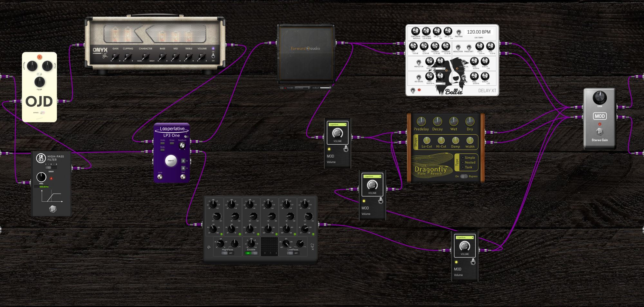This screenshot has width=644, height=307.
Task: Adjust the ONYX amp CLIPPING knob
Action: 128,57
